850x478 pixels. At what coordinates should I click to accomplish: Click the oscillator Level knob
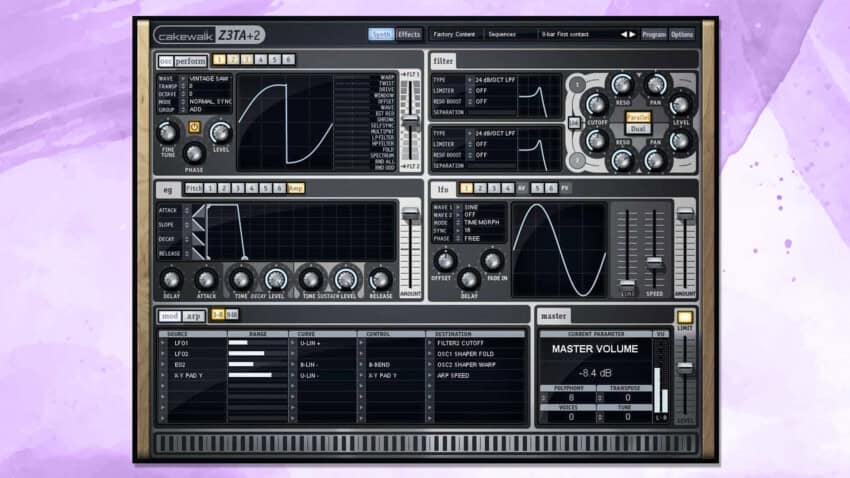pyautogui.click(x=220, y=132)
